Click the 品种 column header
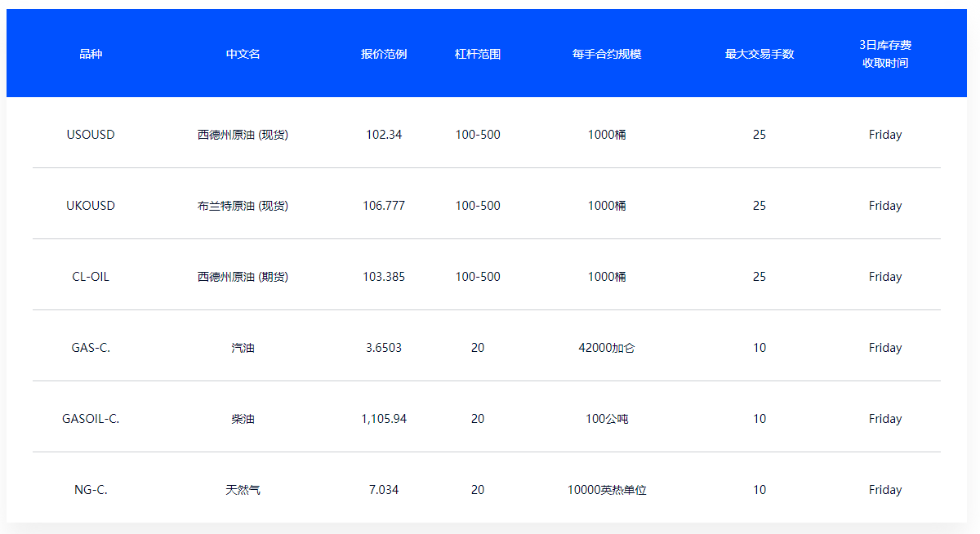980x534 pixels. point(91,54)
